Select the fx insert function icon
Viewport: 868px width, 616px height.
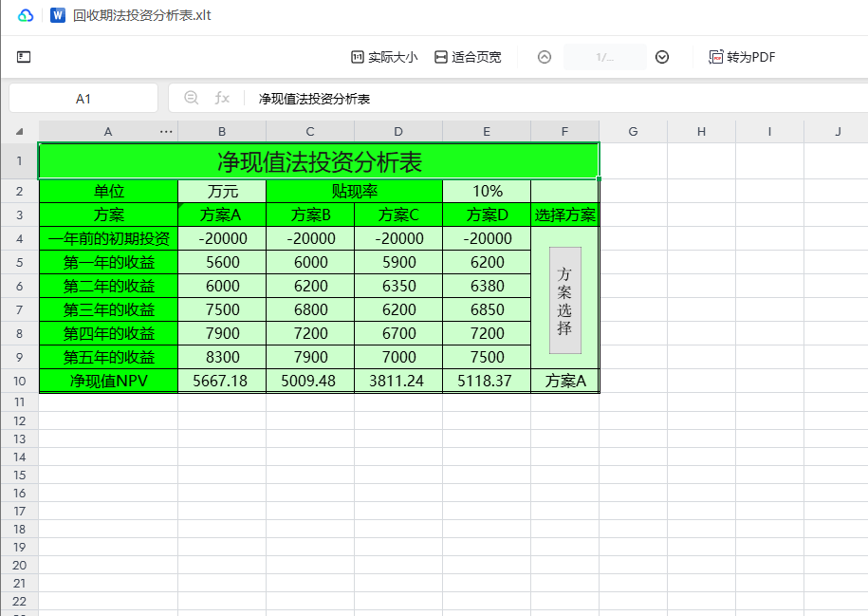(x=223, y=97)
